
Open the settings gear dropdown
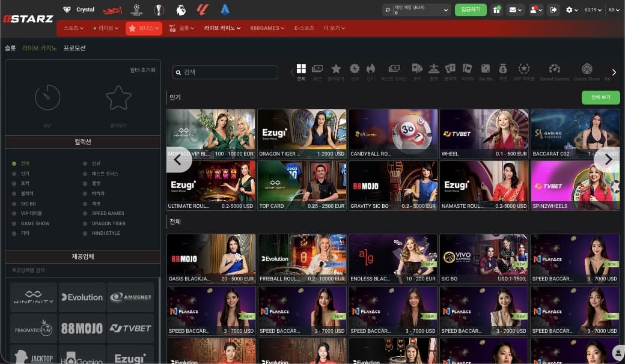pyautogui.click(x=572, y=10)
